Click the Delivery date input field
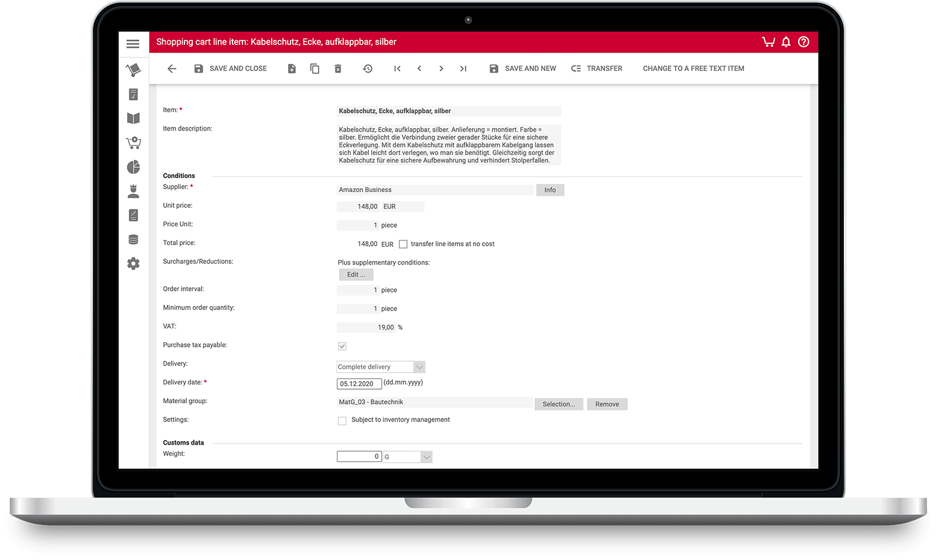937x560 pixels. pyautogui.click(x=359, y=384)
